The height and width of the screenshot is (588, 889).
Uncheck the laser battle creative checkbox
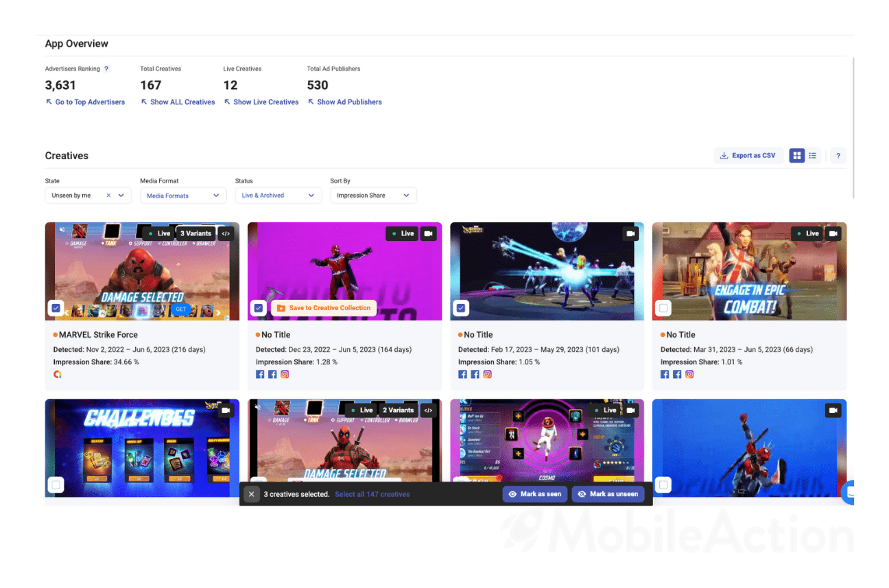point(461,308)
